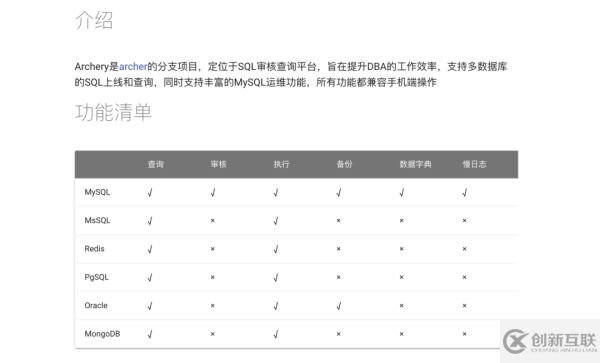Click the PgSQL row label

[97, 277]
